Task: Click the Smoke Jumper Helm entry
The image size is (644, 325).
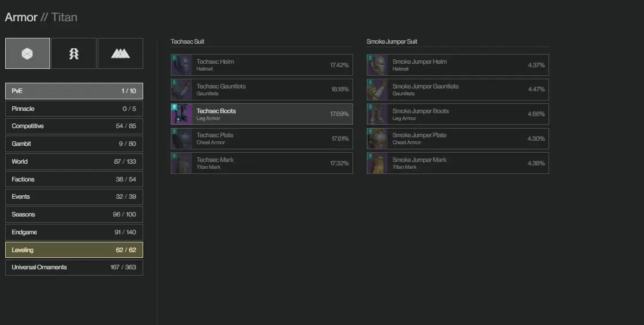Action: click(458, 65)
